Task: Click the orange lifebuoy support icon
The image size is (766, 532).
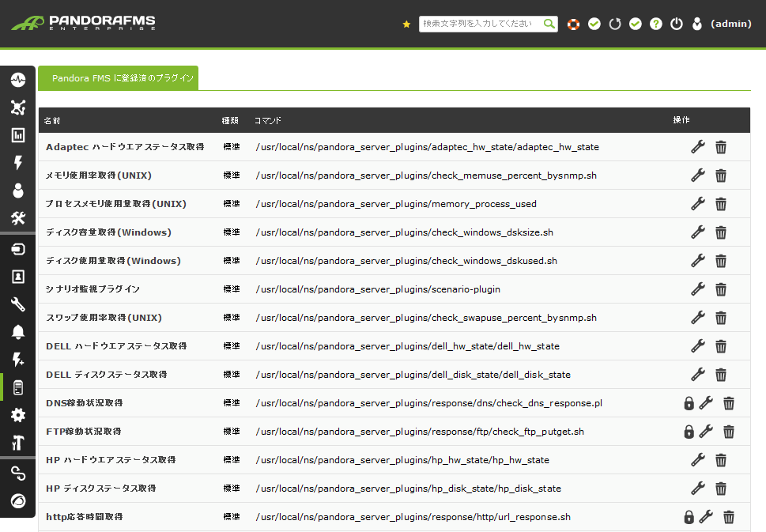Action: [574, 24]
